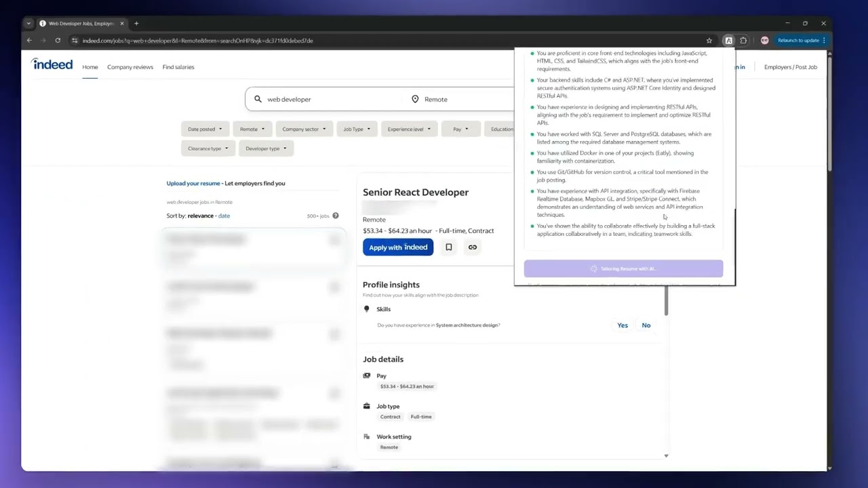The width and height of the screenshot is (868, 488).
Task: Click the Pay money icon
Action: (367, 375)
